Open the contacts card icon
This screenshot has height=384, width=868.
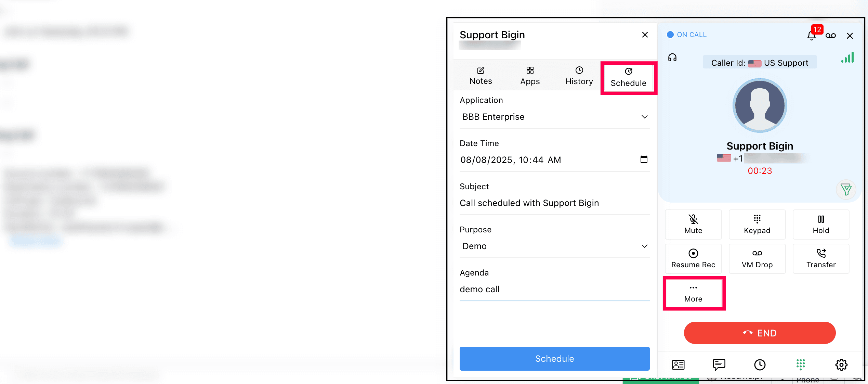pos(678,365)
